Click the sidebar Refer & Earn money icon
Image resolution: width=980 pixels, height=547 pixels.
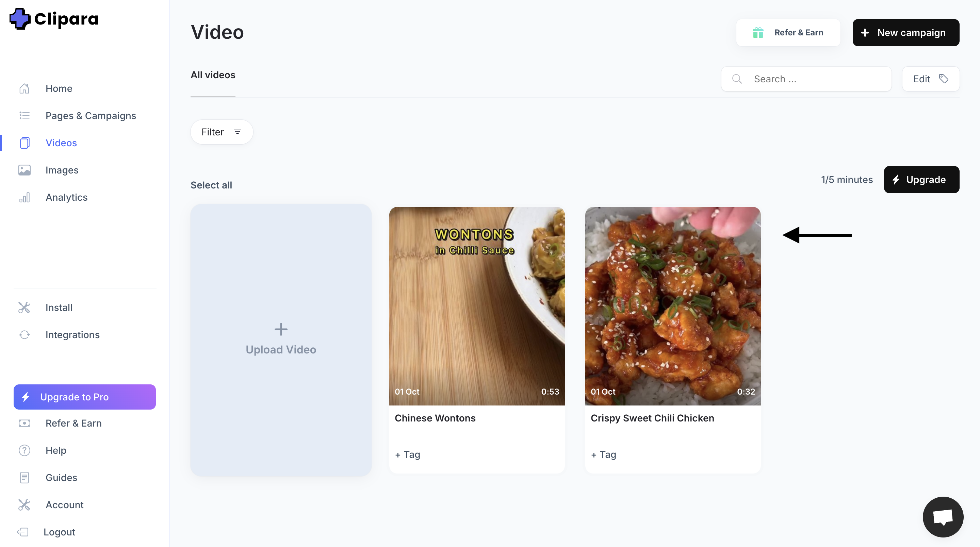click(x=24, y=423)
